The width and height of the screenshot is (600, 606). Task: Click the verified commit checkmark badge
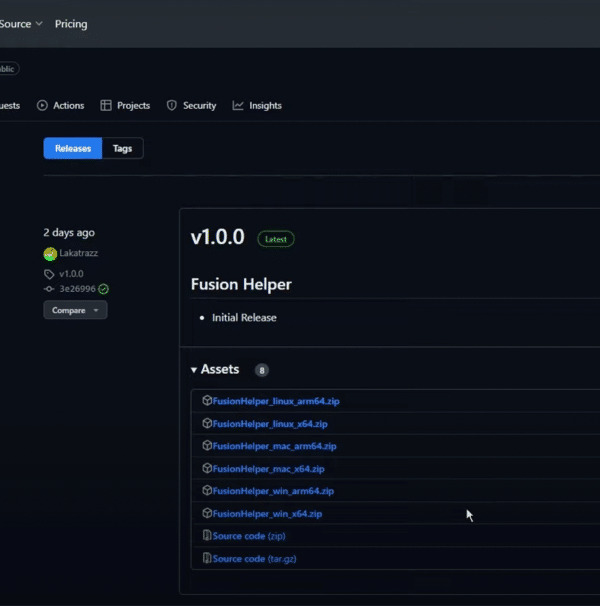pos(103,289)
